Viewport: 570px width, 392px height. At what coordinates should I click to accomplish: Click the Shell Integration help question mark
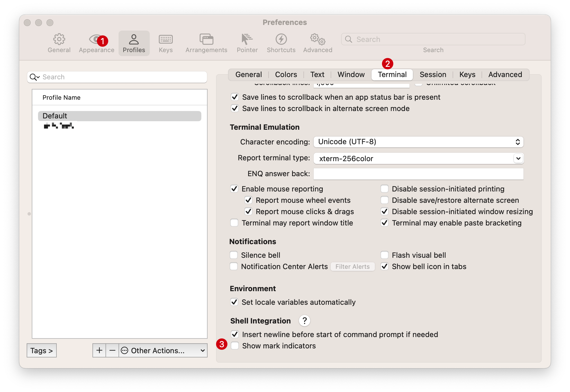tap(304, 321)
